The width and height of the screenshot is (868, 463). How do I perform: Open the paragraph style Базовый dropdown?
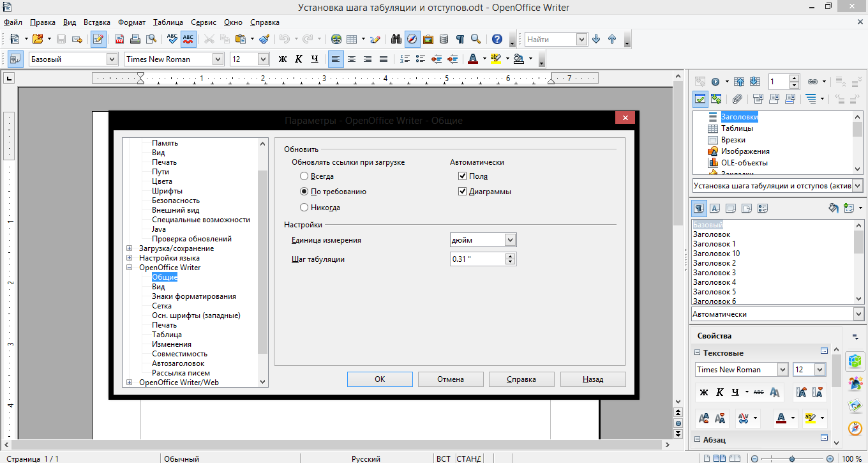point(112,59)
